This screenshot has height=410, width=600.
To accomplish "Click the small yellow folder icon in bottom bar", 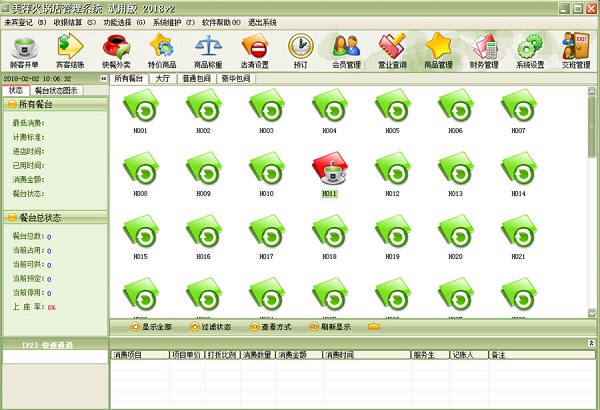I will pyautogui.click(x=374, y=327).
